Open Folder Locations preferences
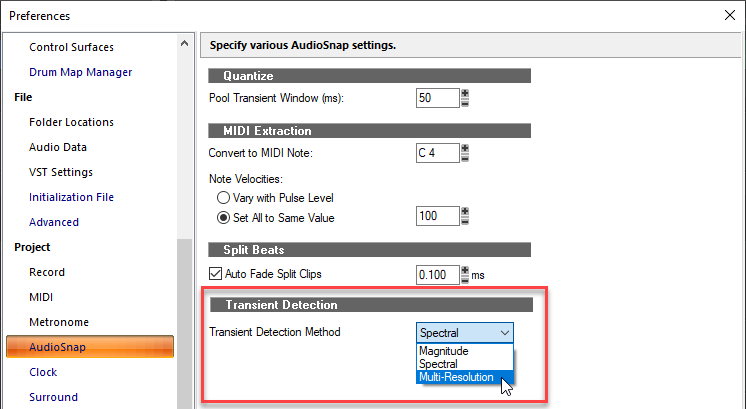Image resolution: width=746 pixels, height=409 pixels. (x=71, y=122)
